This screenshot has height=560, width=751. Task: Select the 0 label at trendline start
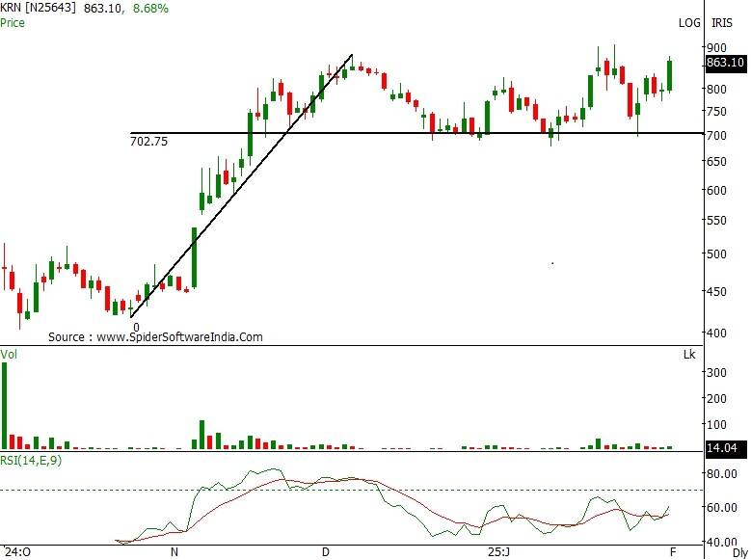point(136,328)
